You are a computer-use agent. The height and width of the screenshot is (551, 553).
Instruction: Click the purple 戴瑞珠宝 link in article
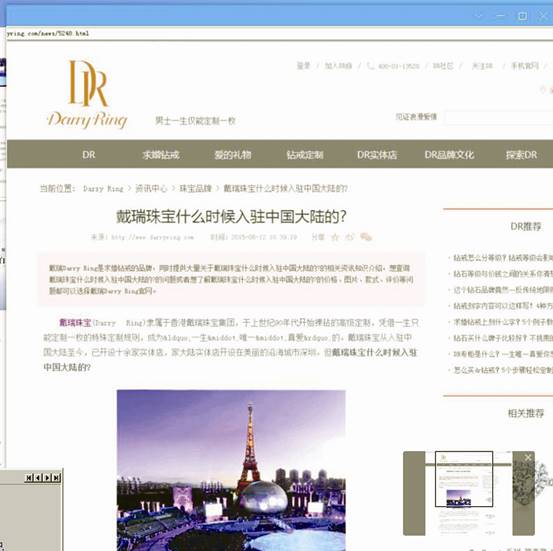click(x=75, y=322)
